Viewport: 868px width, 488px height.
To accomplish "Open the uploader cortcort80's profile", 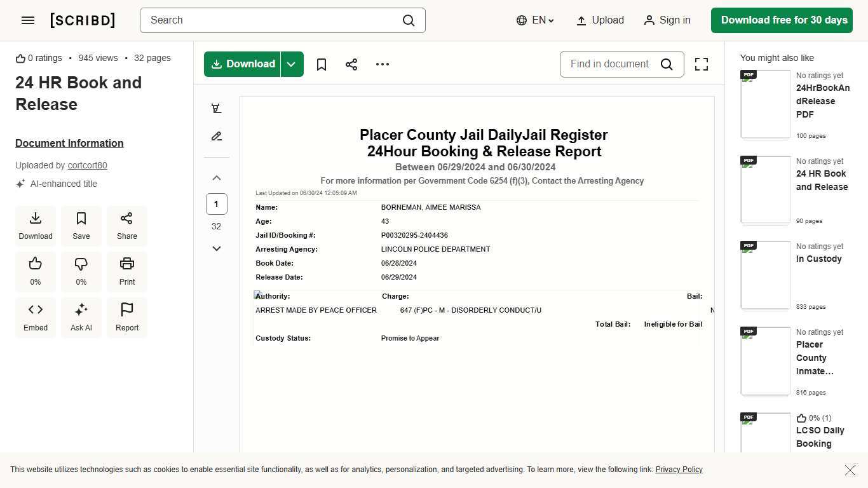I will (x=87, y=165).
